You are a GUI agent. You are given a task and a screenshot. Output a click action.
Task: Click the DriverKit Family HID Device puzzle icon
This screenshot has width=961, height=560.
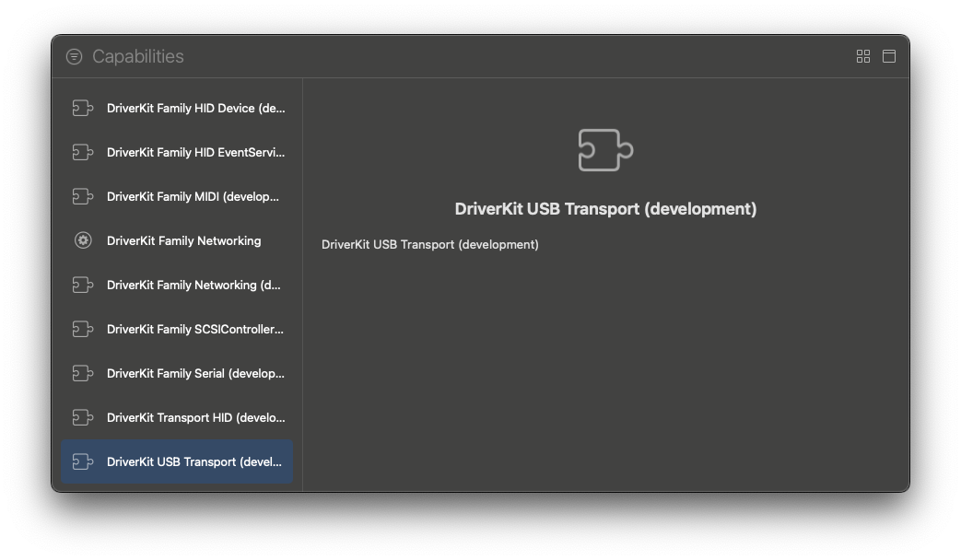83,109
